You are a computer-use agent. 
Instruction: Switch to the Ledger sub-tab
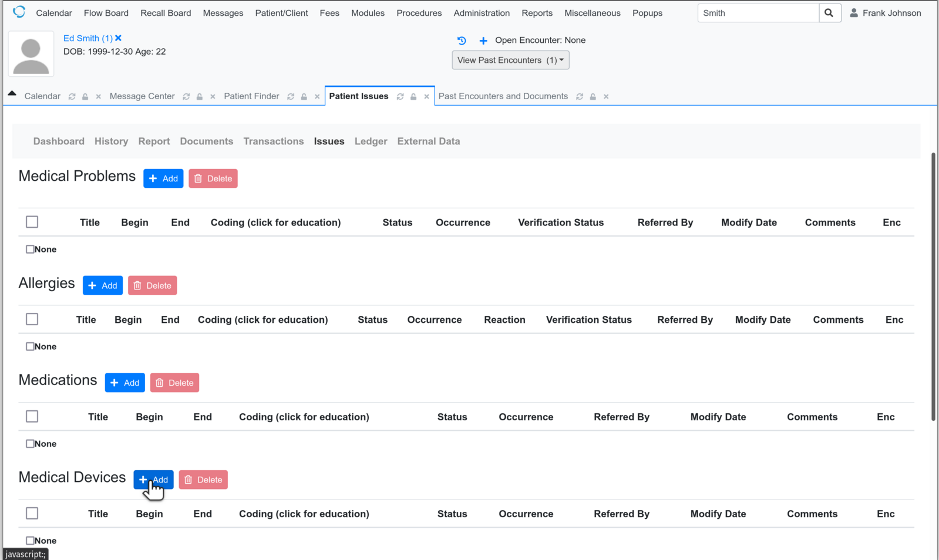(371, 141)
